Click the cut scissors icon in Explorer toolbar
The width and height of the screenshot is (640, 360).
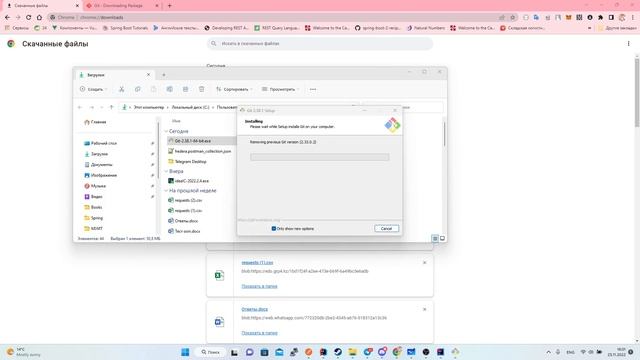tap(122, 89)
